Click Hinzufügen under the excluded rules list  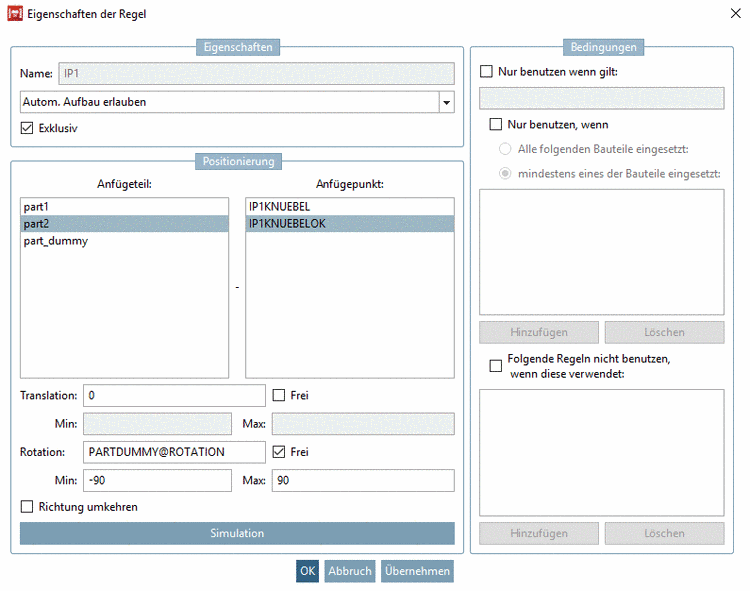[x=539, y=533]
